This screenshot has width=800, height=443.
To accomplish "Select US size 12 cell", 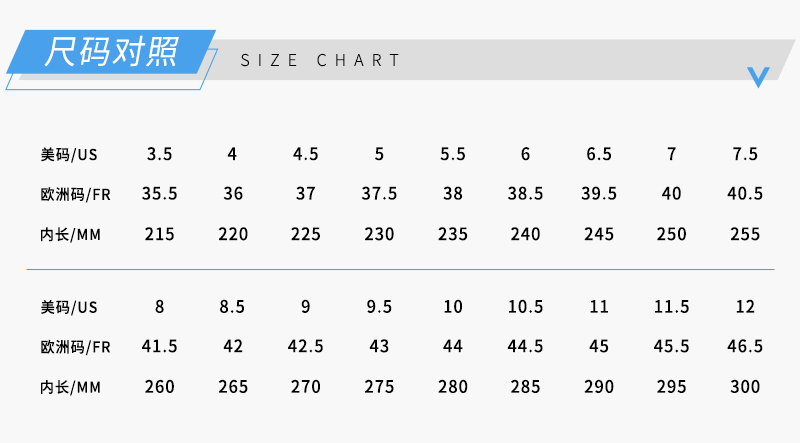I will 745,307.
